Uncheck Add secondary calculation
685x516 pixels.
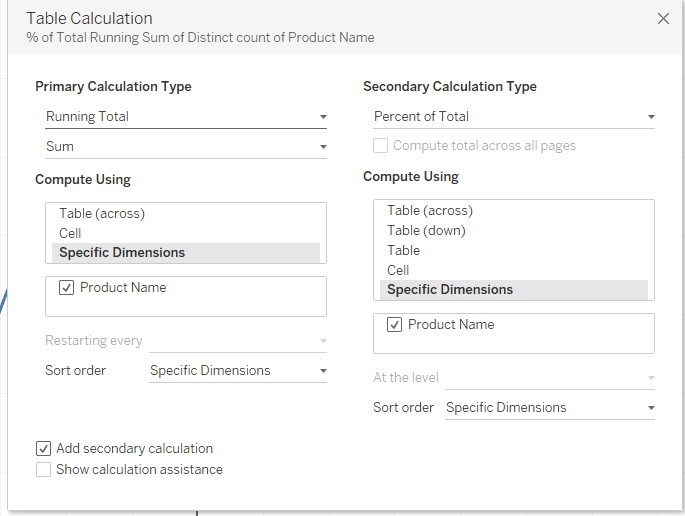point(43,449)
